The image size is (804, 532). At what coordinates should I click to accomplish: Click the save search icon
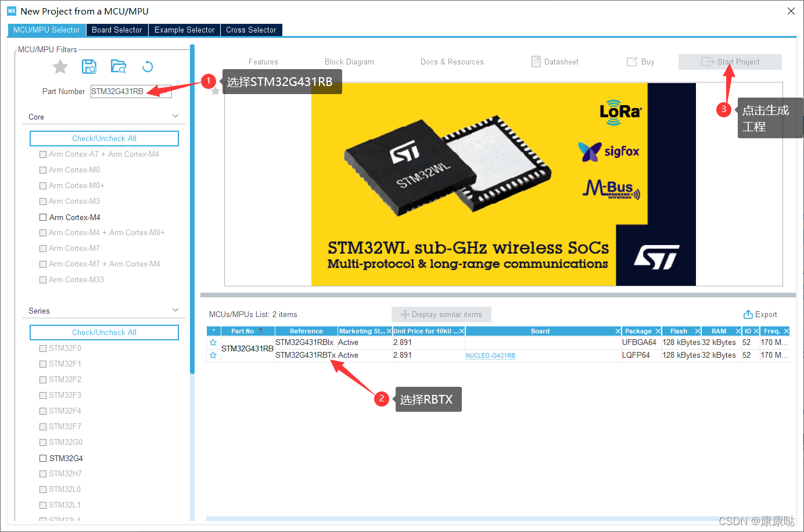[x=89, y=67]
